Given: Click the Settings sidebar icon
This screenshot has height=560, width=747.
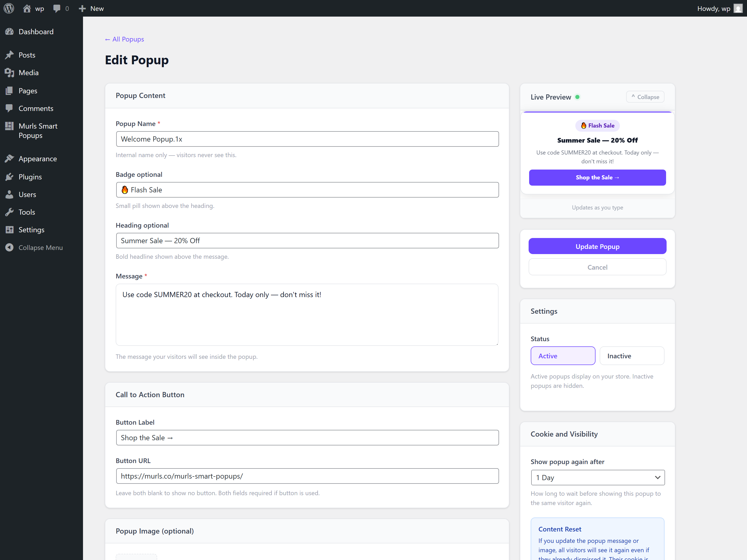Looking at the screenshot, I should pos(9,229).
